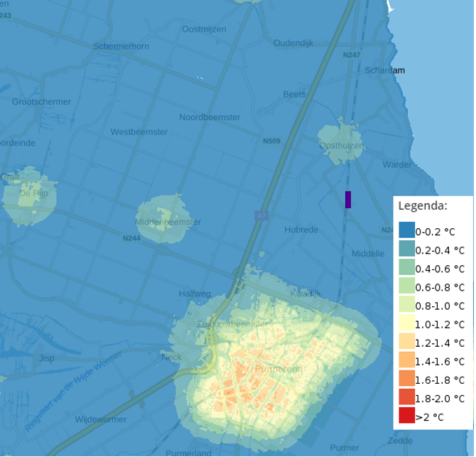Click the Westbeemster label on map
This screenshot has height=457, width=476.
(139, 132)
